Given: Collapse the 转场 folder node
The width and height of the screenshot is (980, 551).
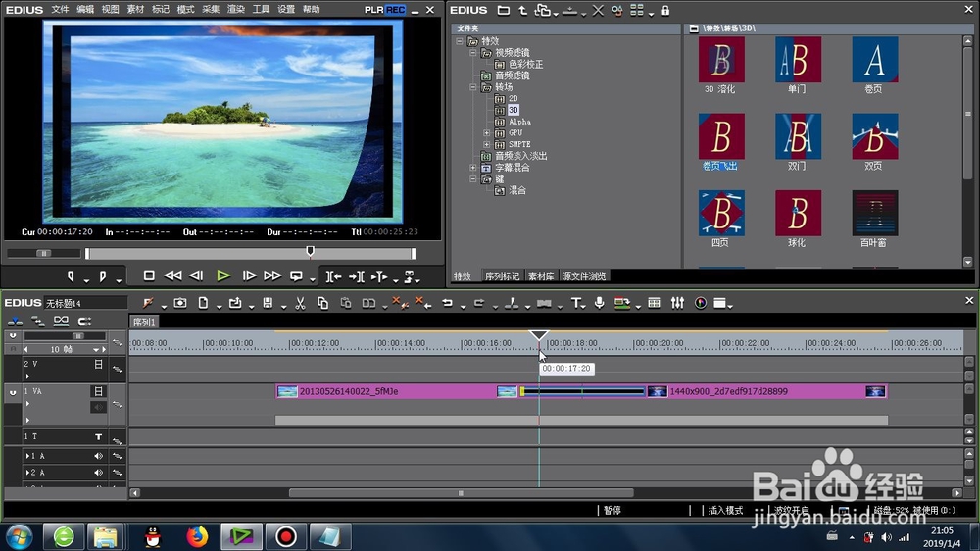Looking at the screenshot, I should (x=473, y=87).
